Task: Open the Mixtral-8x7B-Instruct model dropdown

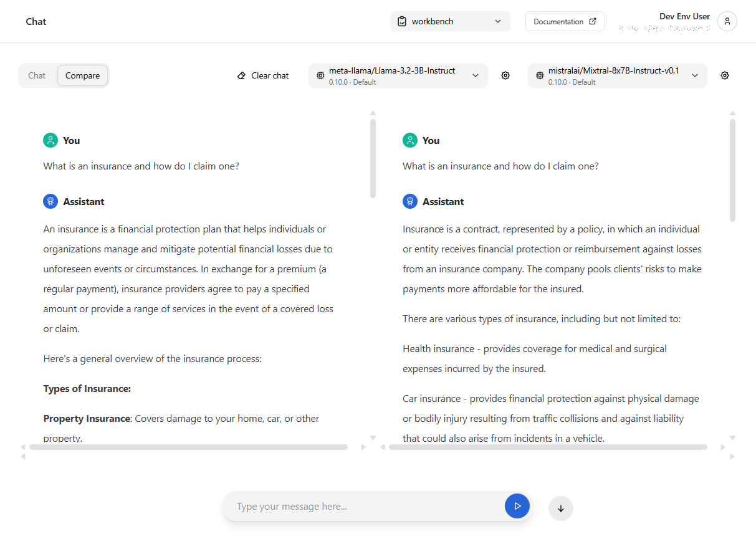Action: coord(617,75)
